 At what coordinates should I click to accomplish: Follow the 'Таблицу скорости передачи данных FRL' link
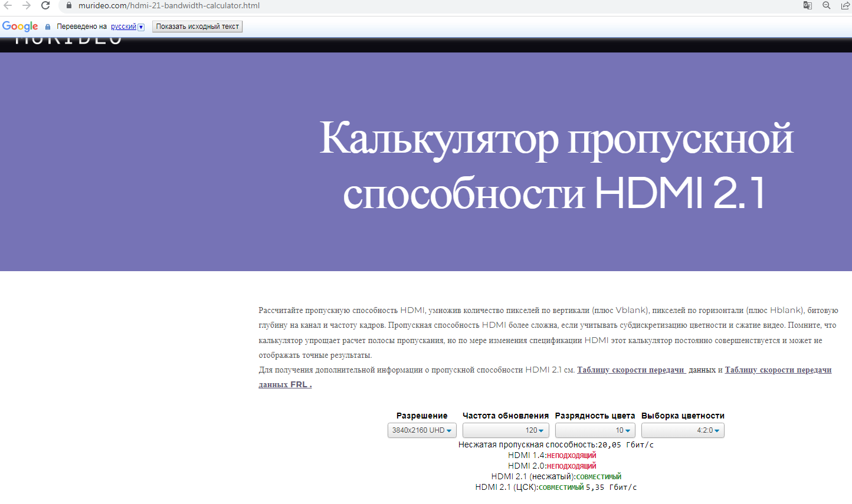coord(778,370)
